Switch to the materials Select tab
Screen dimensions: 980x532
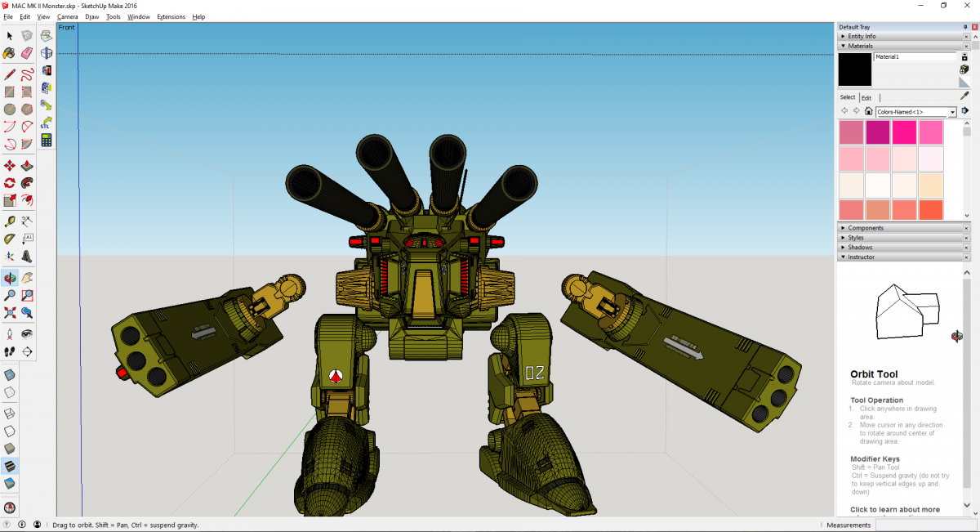tap(848, 97)
